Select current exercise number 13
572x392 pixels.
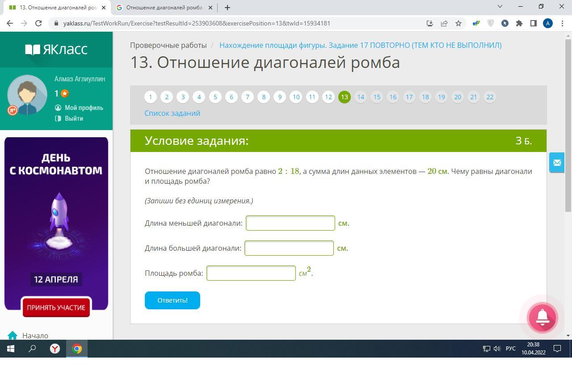345,97
